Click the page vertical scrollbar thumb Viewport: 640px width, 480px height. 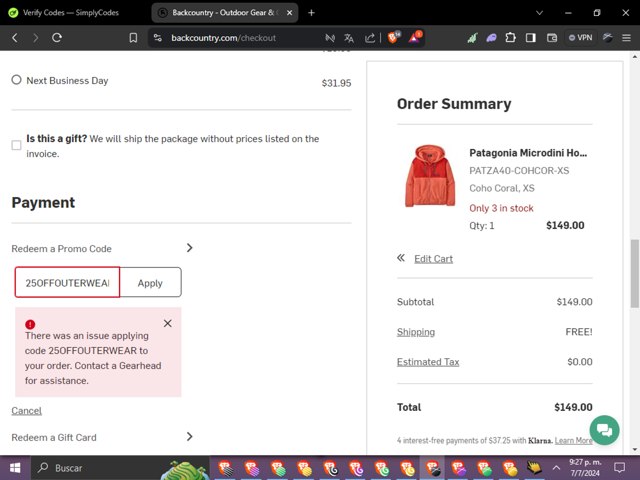pyautogui.click(x=635, y=273)
